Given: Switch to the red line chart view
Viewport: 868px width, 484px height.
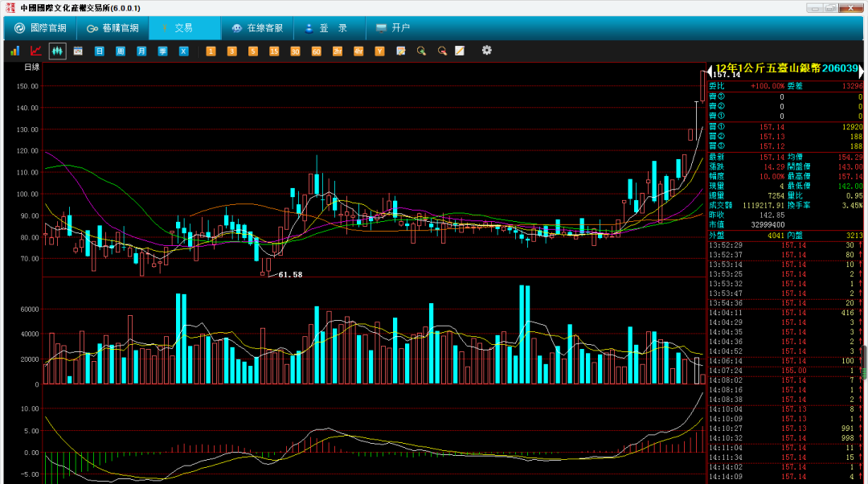Looking at the screenshot, I should coord(36,51).
